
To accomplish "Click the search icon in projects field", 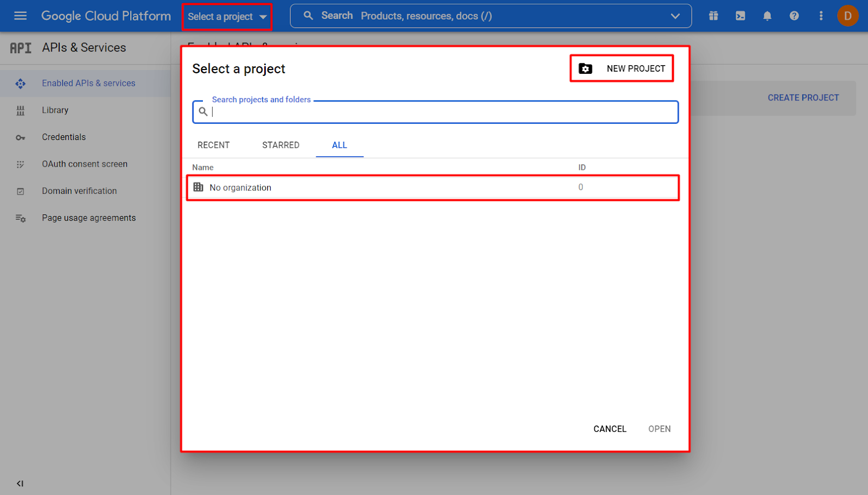I will 203,112.
